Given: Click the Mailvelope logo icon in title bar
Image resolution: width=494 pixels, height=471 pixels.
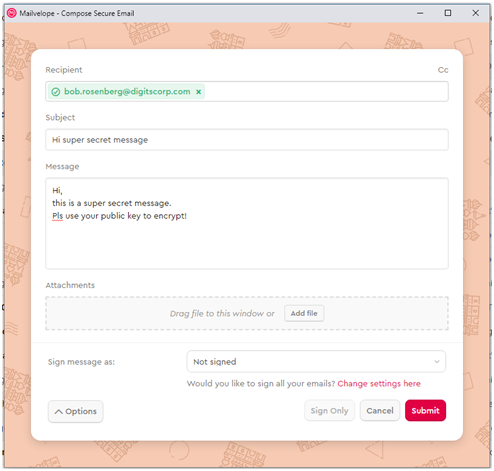Looking at the screenshot, I should [12, 13].
